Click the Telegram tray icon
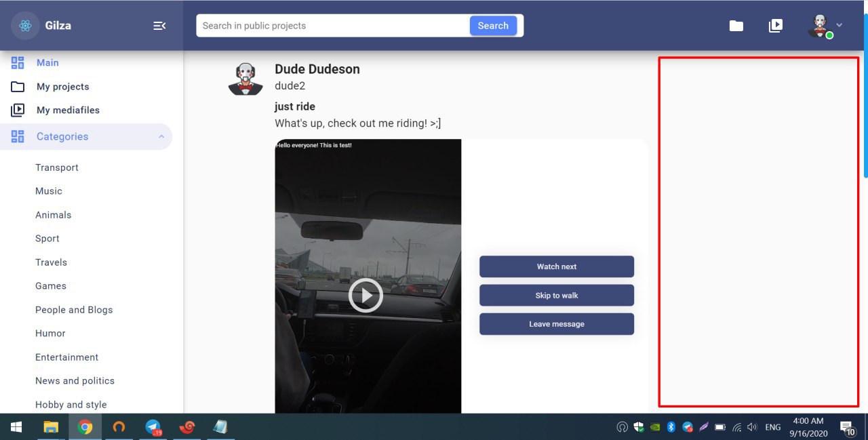The height and width of the screenshot is (440, 868). 688,427
